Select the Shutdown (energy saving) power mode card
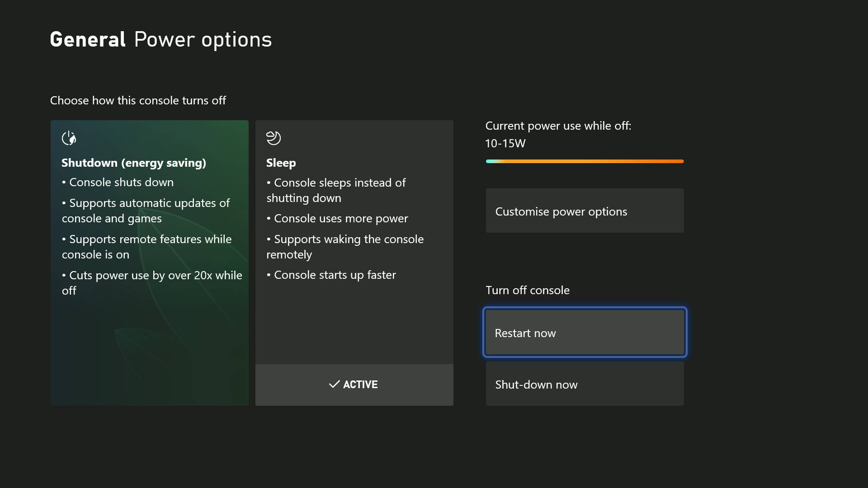 point(149,262)
